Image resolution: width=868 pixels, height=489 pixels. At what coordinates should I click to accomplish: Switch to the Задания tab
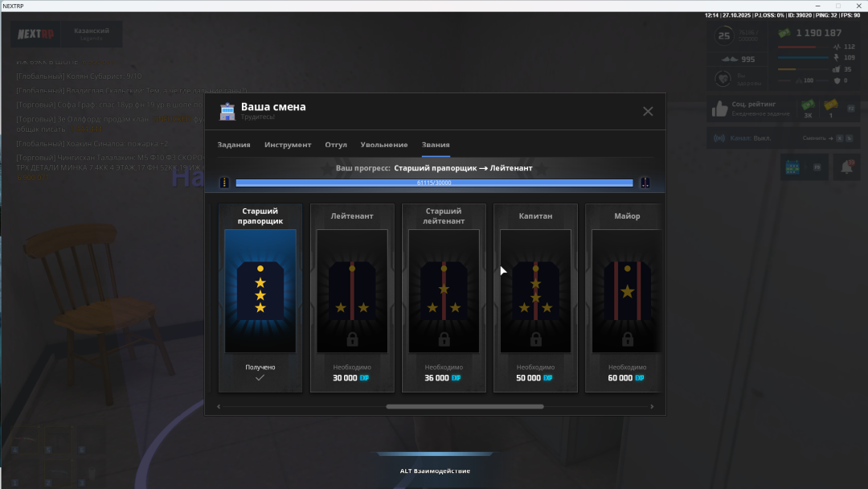click(x=234, y=145)
